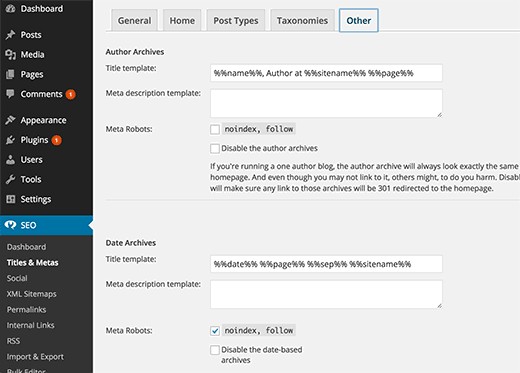Click the Date Archives meta description textarea
The height and width of the screenshot is (373, 520).
coord(326,294)
